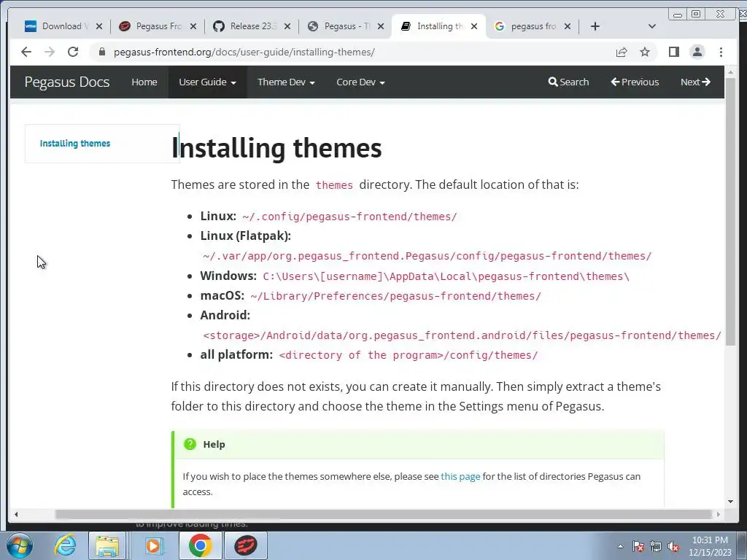Click the horizontal scroll right arrow
747x560 pixels.
click(719, 514)
